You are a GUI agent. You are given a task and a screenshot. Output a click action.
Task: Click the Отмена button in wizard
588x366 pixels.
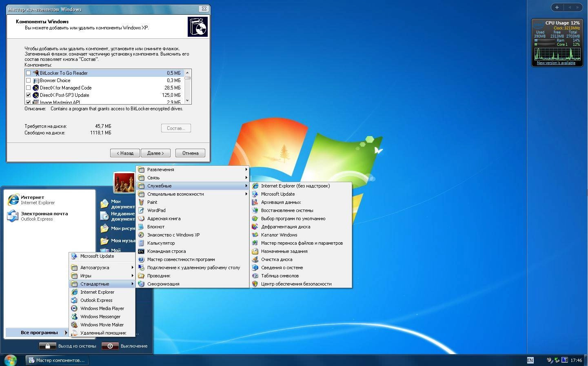(x=191, y=153)
